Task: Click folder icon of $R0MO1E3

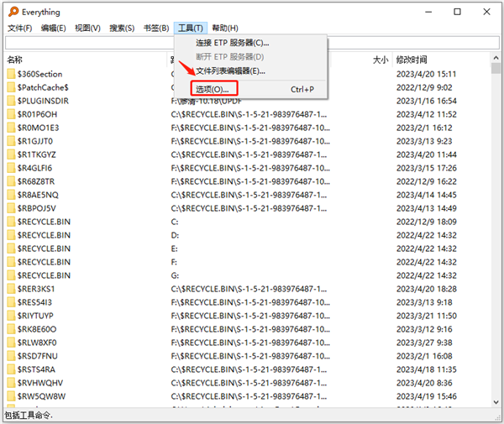Action: click(11, 128)
